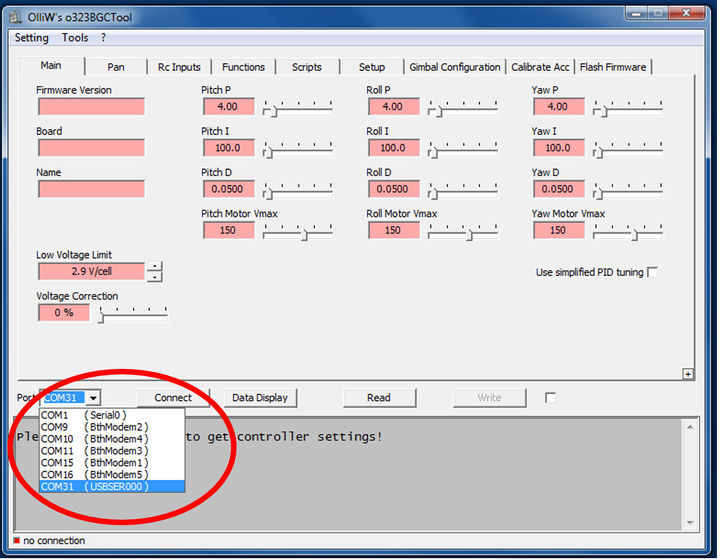720x560 pixels.
Task: Enable Use simplified PID tuning checkbox
Action: pos(652,272)
